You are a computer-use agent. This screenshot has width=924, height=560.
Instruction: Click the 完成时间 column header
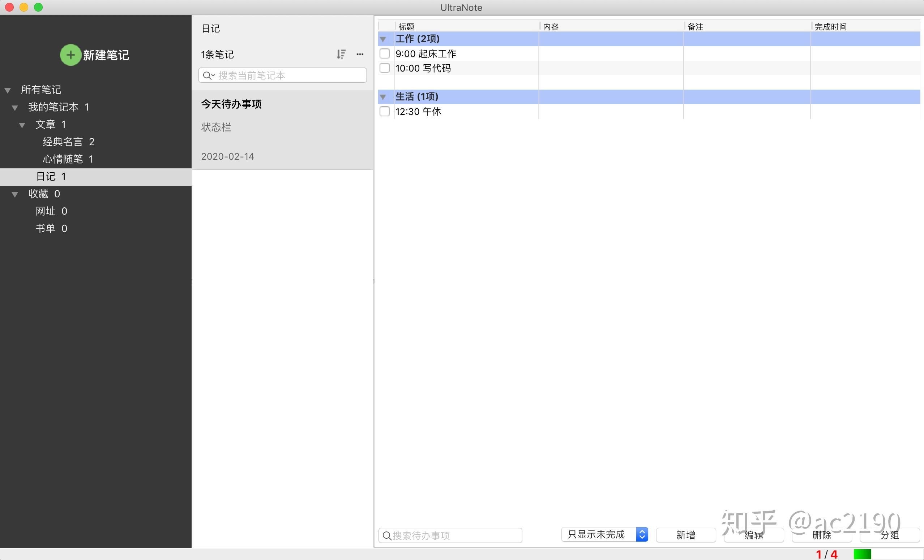pyautogui.click(x=830, y=27)
